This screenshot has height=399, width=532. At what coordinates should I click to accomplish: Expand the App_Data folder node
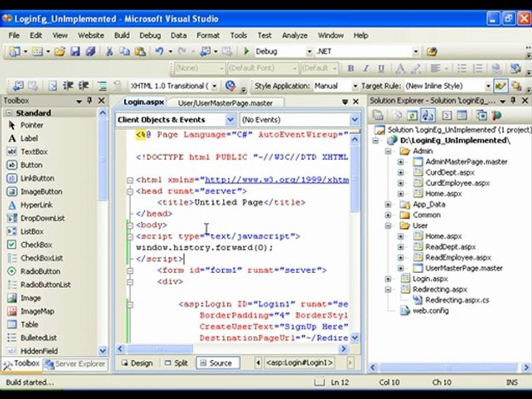388,204
